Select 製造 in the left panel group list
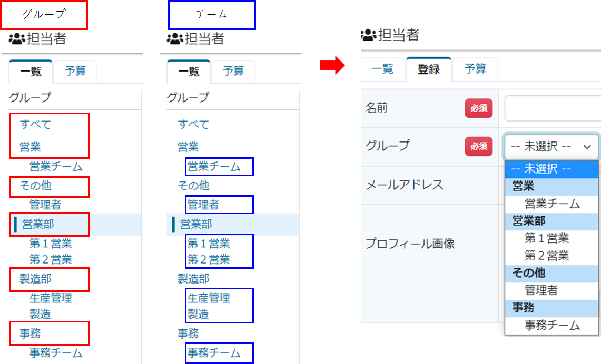Image resolution: width=601 pixels, height=364 pixels. [x=40, y=314]
